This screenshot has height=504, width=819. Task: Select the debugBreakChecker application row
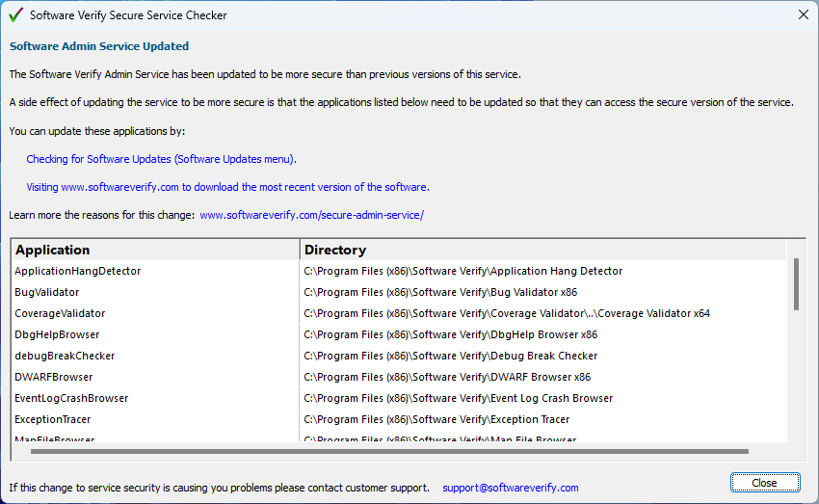tap(400, 356)
